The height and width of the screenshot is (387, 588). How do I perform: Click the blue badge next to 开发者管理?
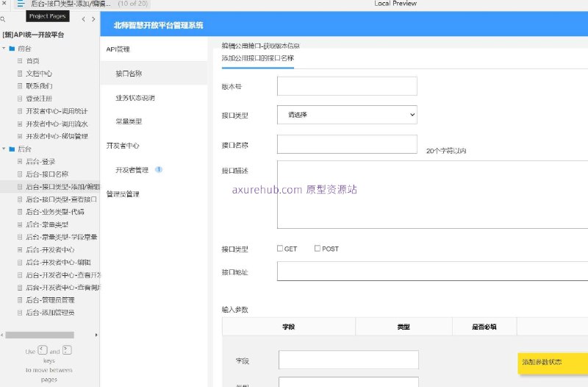click(159, 170)
